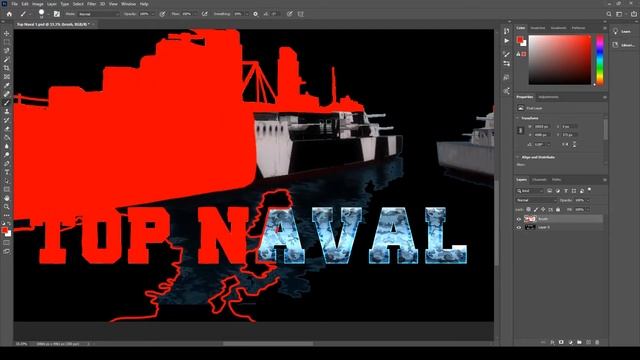Select the Hand tool
Image resolution: width=640 pixels, height=360 pixels.
(7, 198)
